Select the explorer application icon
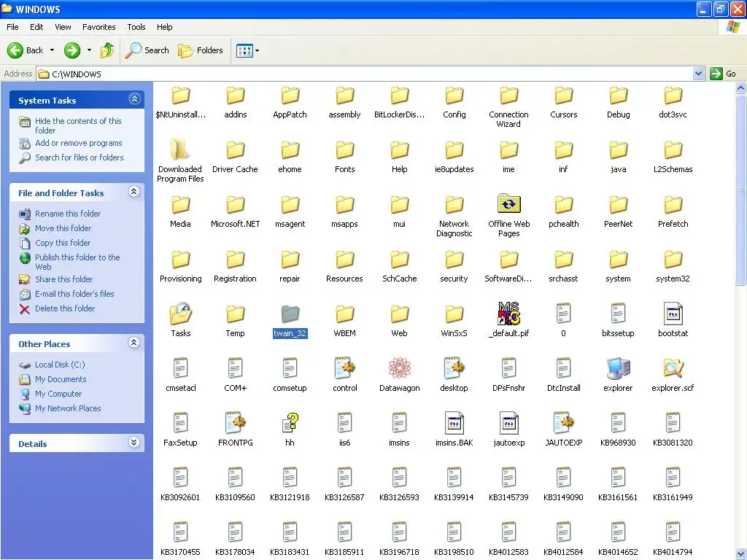Screen dimensions: 747x560 coord(618,368)
